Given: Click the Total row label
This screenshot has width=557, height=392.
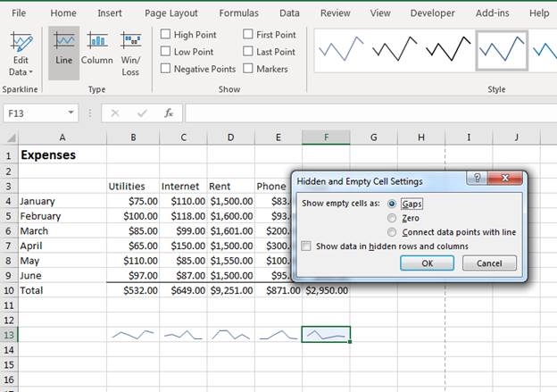Looking at the screenshot, I should 62,290.
